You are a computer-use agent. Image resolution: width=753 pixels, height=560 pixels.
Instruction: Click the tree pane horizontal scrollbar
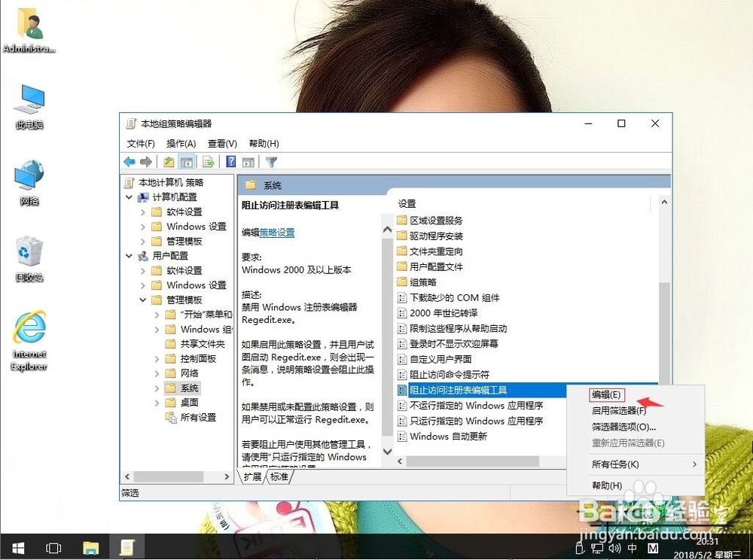point(168,476)
